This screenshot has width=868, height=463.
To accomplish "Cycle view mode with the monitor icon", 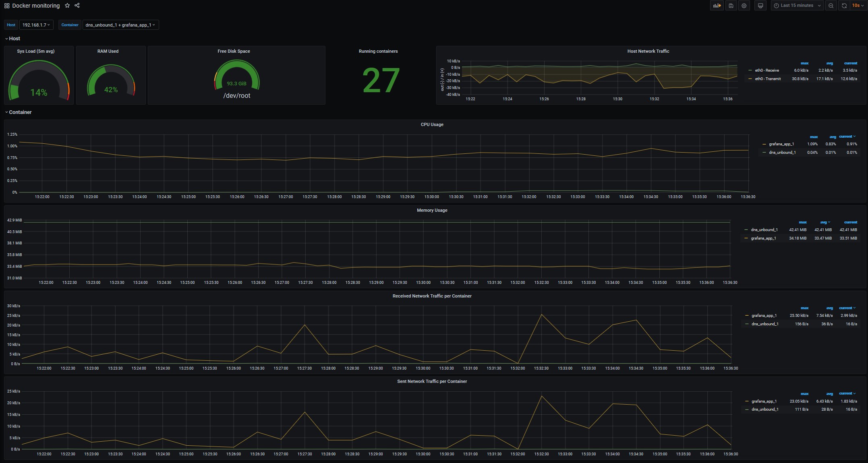I will click(x=760, y=6).
